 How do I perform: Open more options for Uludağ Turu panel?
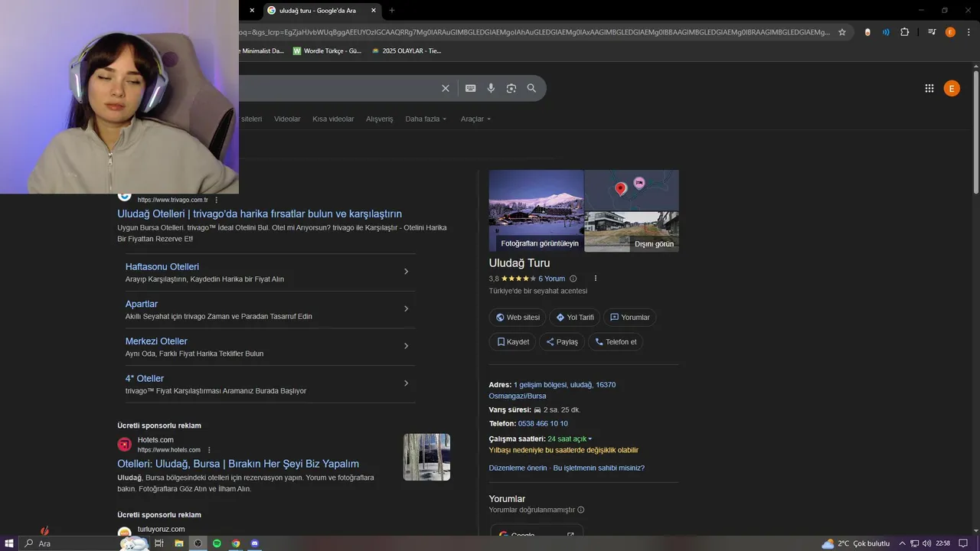(596, 279)
